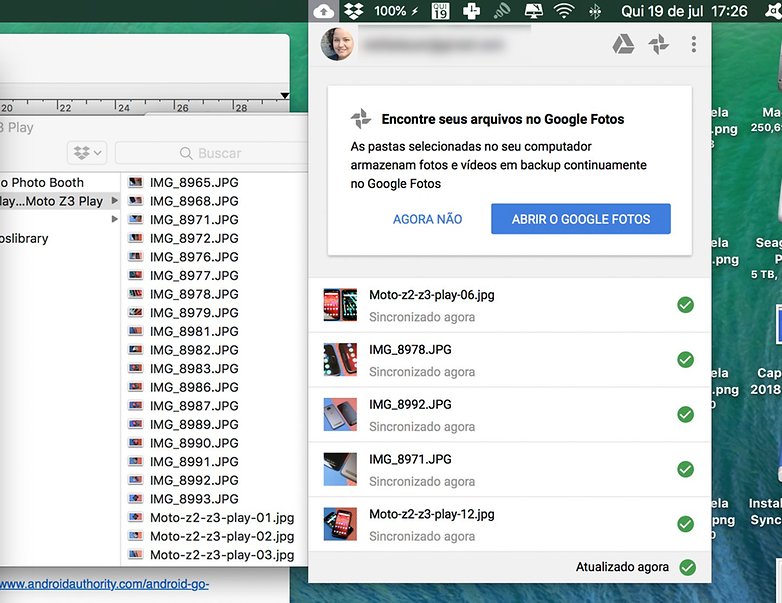
Task: Open IMG_8971.JPG thumbnail in sync list
Action: (340, 469)
